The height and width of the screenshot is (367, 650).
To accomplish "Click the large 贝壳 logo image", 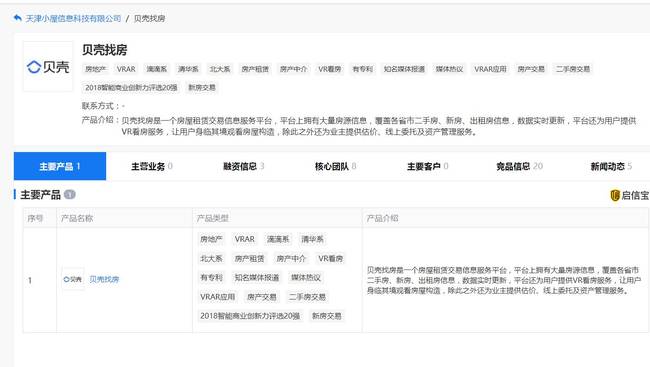I will click(x=48, y=67).
